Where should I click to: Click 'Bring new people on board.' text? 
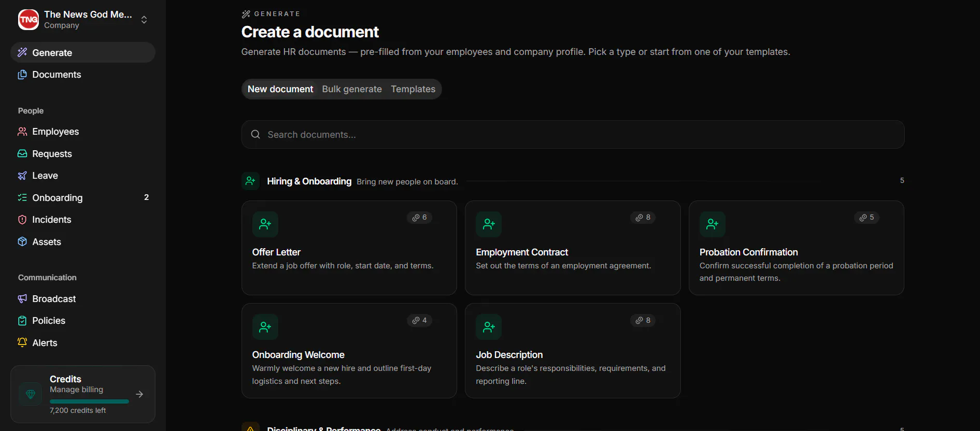pyautogui.click(x=407, y=182)
